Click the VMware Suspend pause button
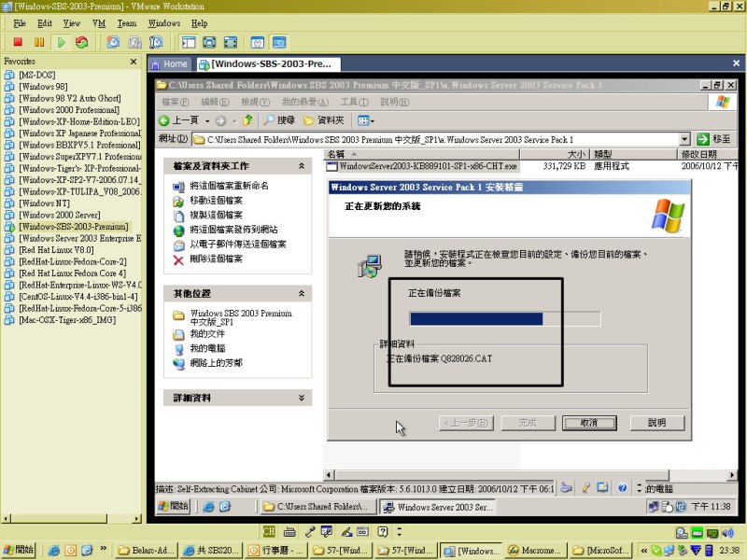The height and width of the screenshot is (560, 747). [39, 42]
